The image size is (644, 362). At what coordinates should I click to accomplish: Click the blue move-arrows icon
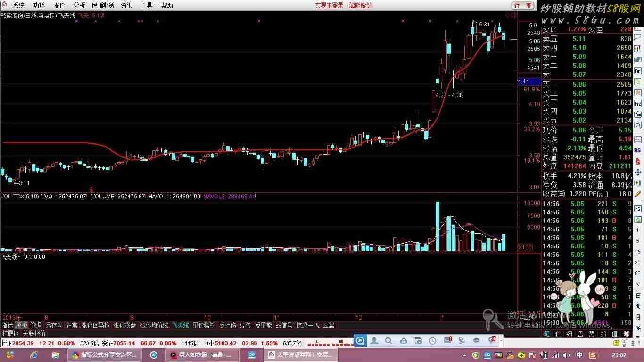pyautogui.click(x=637, y=172)
